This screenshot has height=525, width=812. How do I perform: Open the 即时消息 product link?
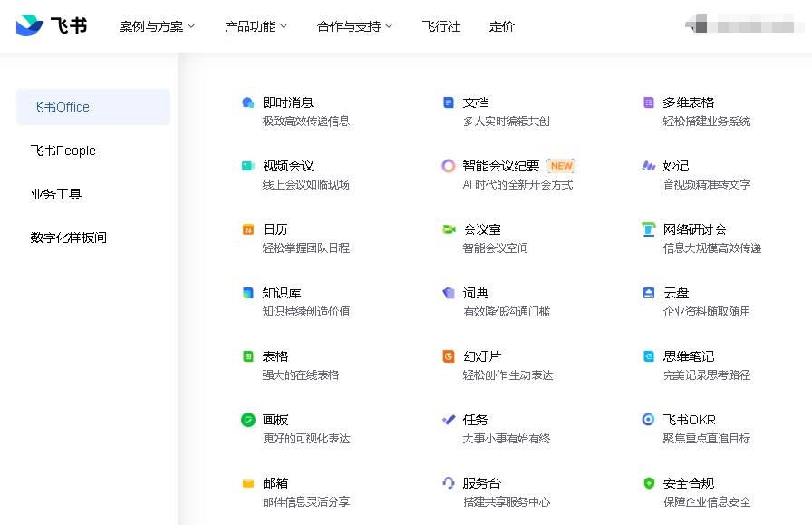click(288, 102)
